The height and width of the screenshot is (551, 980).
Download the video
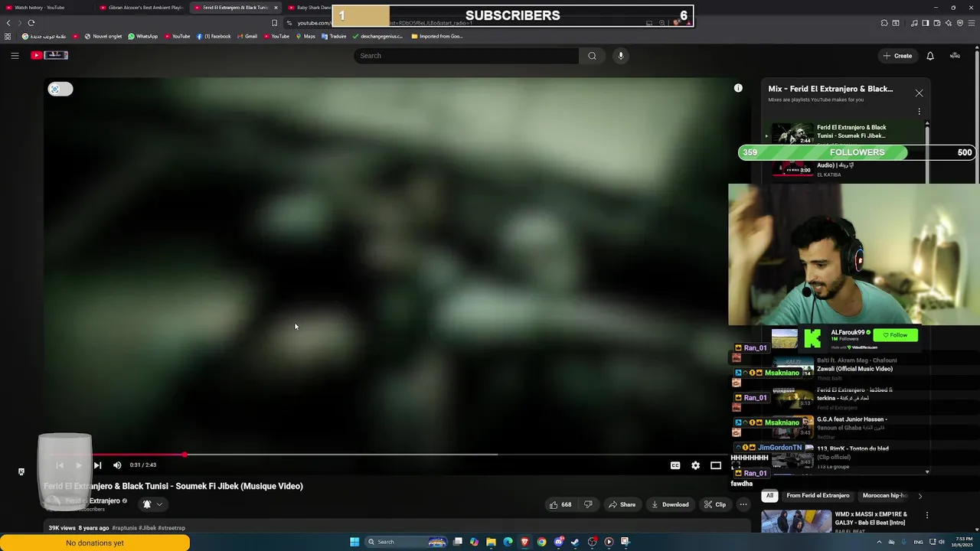point(670,504)
